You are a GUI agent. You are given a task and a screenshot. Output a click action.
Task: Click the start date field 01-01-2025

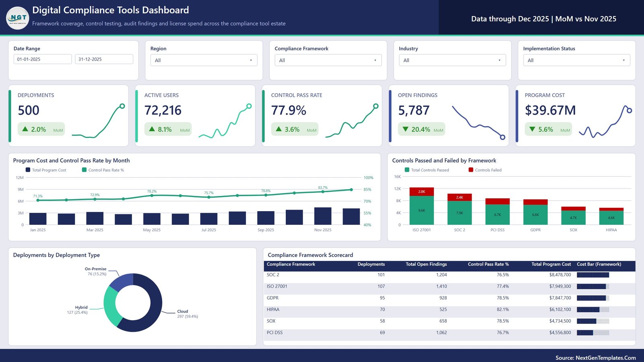tap(43, 59)
